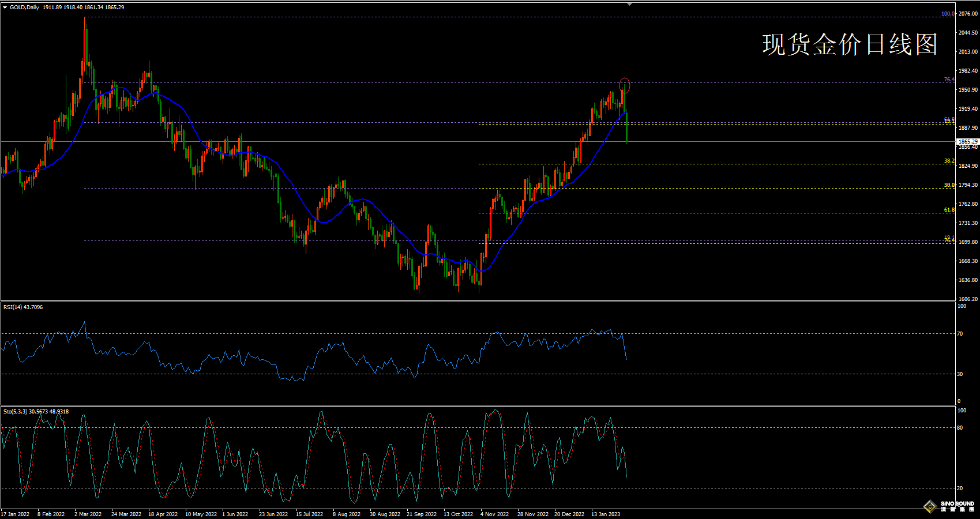Screen dimensions: 980x519
Task: Click the 2 Mar 2022 date label
Action: [88, 514]
